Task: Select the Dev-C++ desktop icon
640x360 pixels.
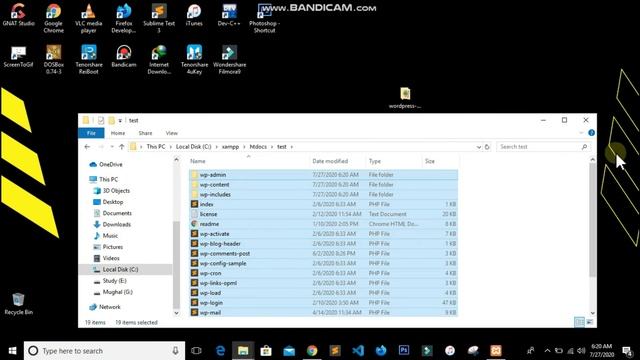Action: pyautogui.click(x=229, y=15)
